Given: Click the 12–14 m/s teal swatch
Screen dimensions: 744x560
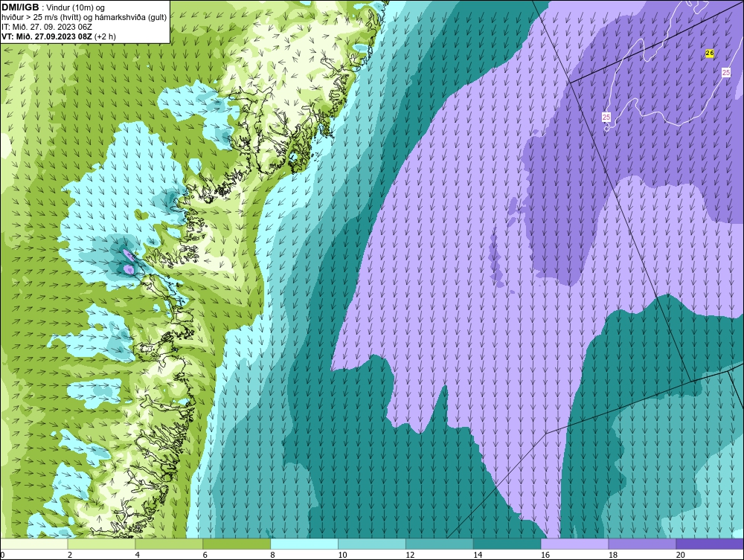Looking at the screenshot, I should tap(440, 544).
